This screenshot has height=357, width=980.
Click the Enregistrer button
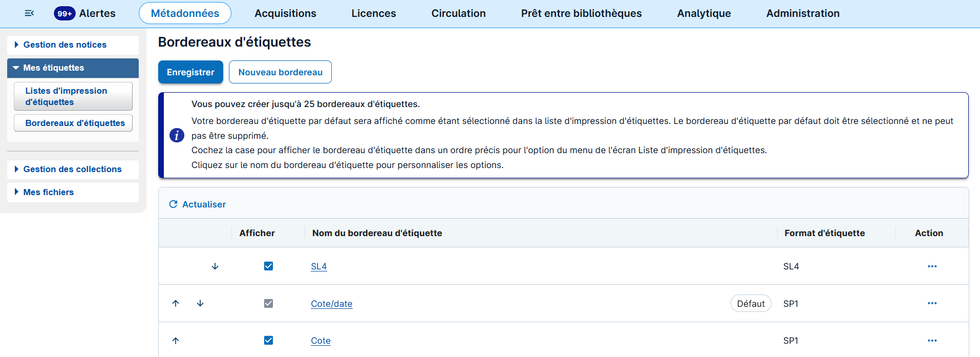click(190, 72)
